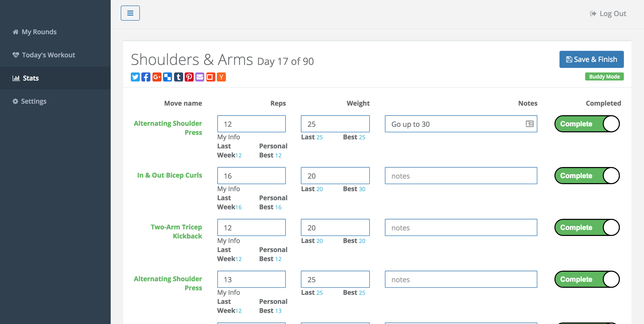The height and width of the screenshot is (324, 644).
Task: Focus reps field showing 16 for Bicep Curls
Action: (x=252, y=176)
